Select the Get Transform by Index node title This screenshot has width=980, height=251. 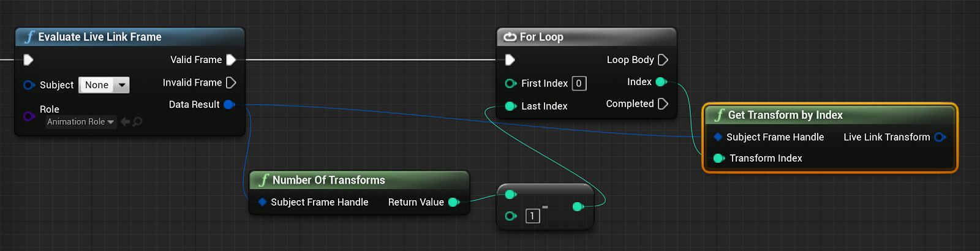[x=785, y=115]
